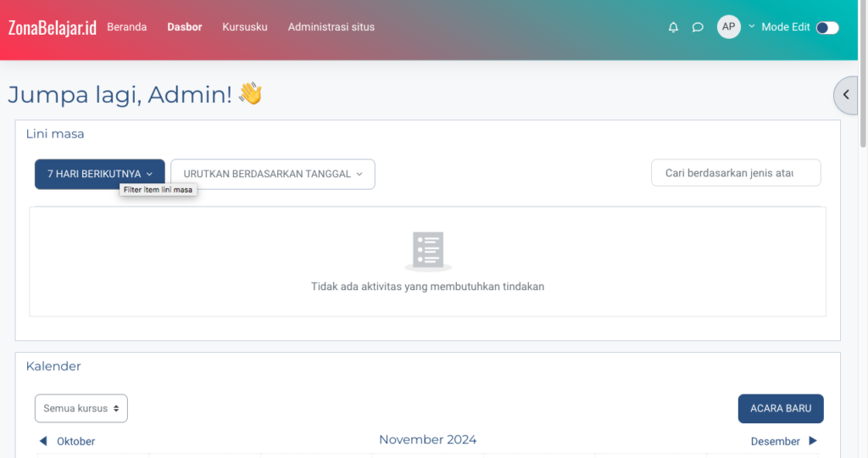Toggle the Mode Edit switch
The image size is (868, 458).
point(826,27)
